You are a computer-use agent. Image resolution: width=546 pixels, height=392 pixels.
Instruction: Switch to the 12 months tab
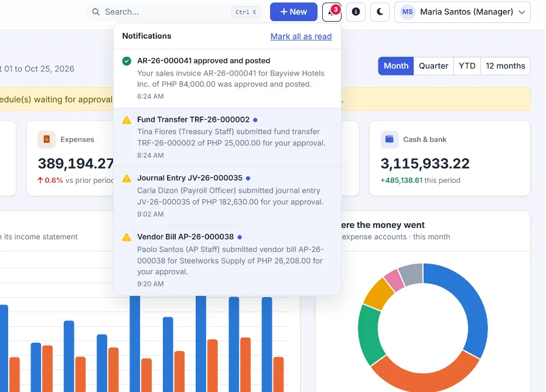pos(505,66)
